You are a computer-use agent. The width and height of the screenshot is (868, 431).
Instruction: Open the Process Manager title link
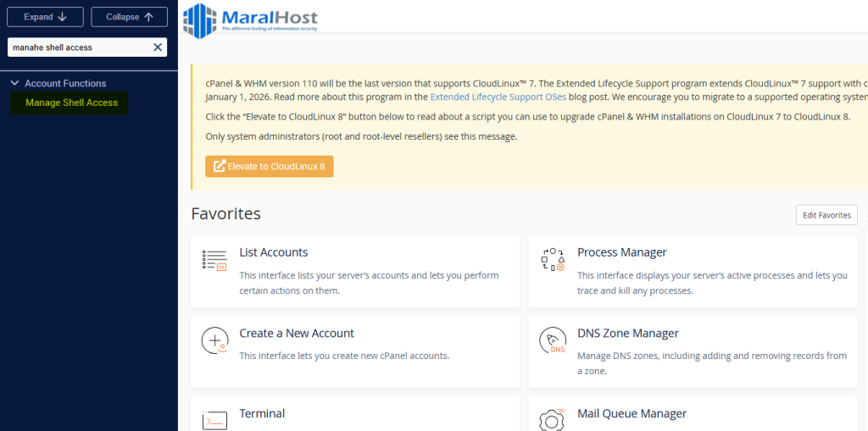point(621,252)
